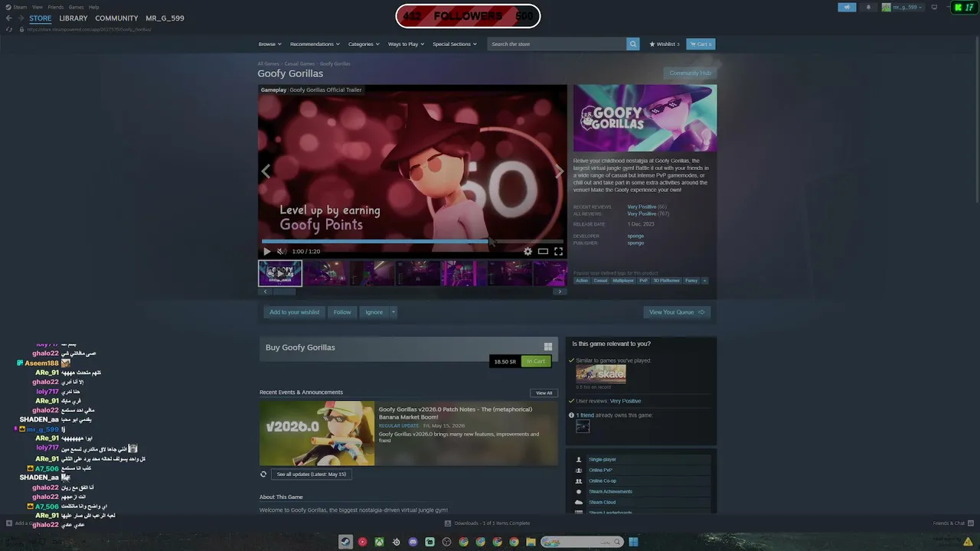Switch to the LIBRARY tab
Image resolution: width=980 pixels, height=551 pixels.
[73, 18]
